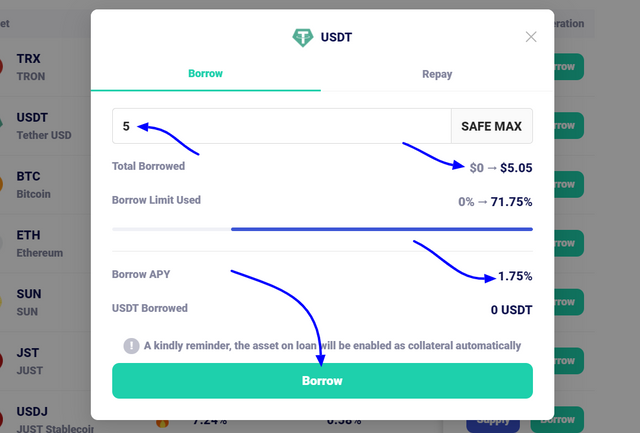The height and width of the screenshot is (433, 640).
Task: Click the reminder exclamation info icon
Action: coord(131,346)
